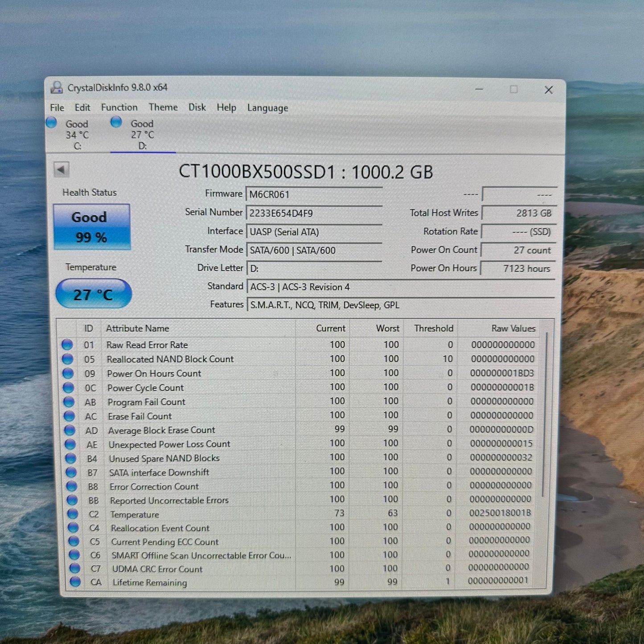Open the Help menu
Viewport: 644px width, 644px height.
click(x=226, y=108)
